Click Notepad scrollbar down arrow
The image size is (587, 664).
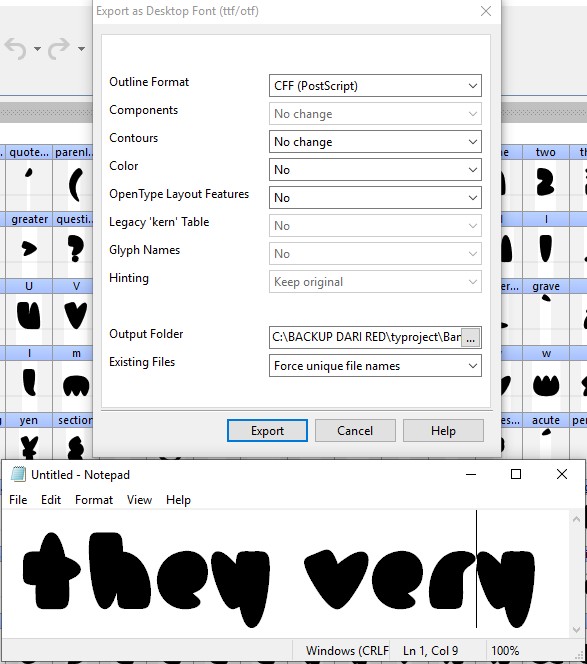[x=576, y=630]
